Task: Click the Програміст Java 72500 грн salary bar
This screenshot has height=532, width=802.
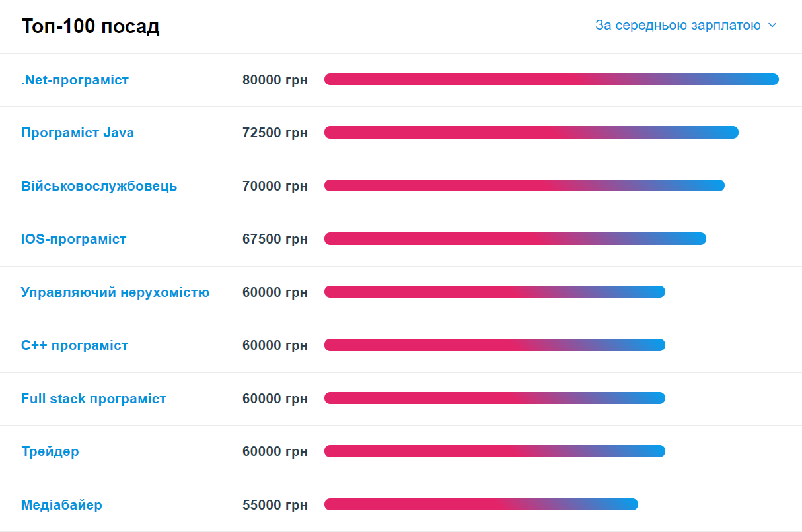Action: [530, 133]
